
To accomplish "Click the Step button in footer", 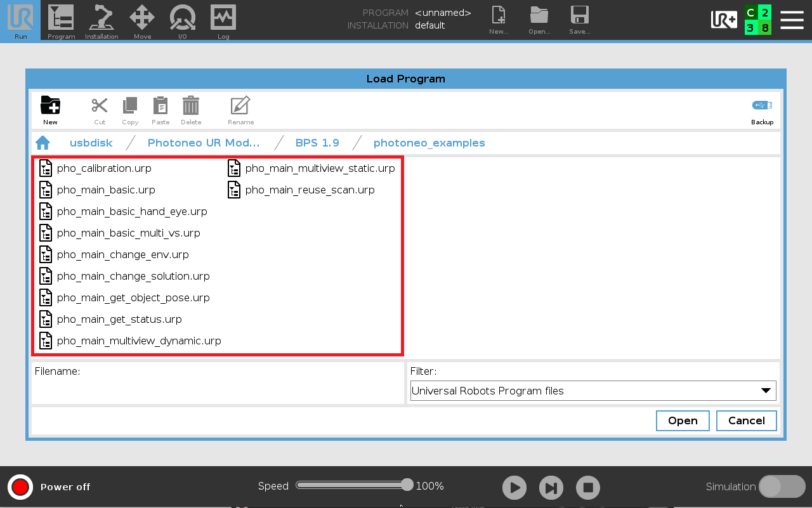I will (x=551, y=488).
